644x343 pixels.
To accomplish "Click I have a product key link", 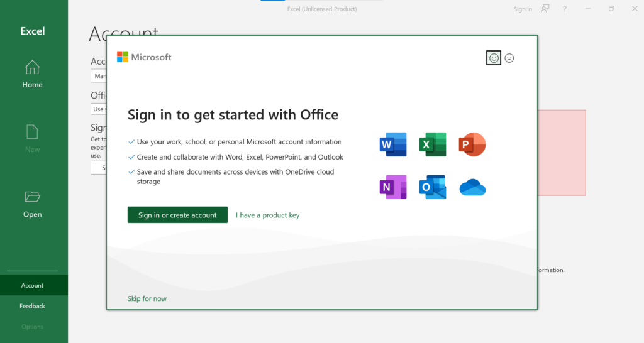I will point(267,215).
